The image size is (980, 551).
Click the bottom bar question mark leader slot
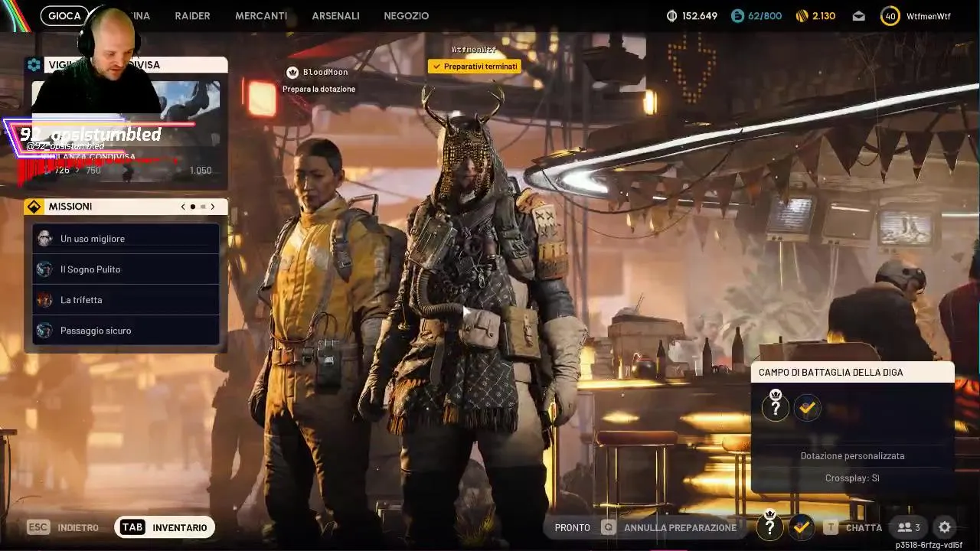(x=770, y=527)
